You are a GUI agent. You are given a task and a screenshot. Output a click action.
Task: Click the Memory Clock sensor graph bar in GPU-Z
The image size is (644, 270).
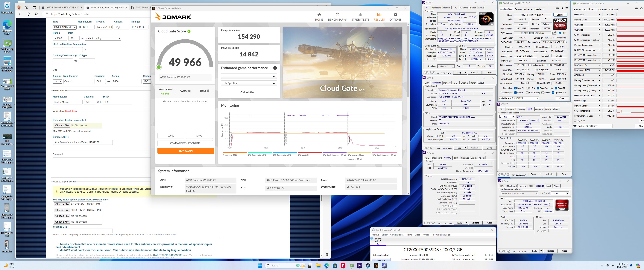[x=630, y=20]
